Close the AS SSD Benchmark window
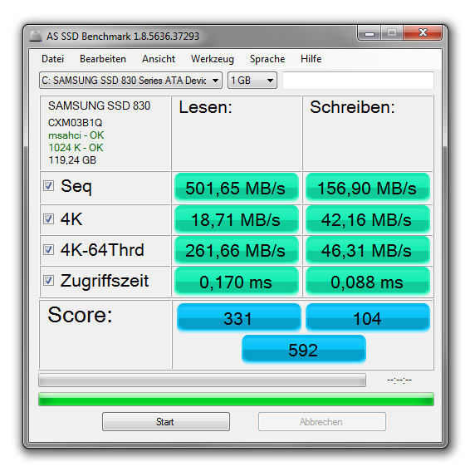This screenshot has height=476, width=470. [423, 33]
